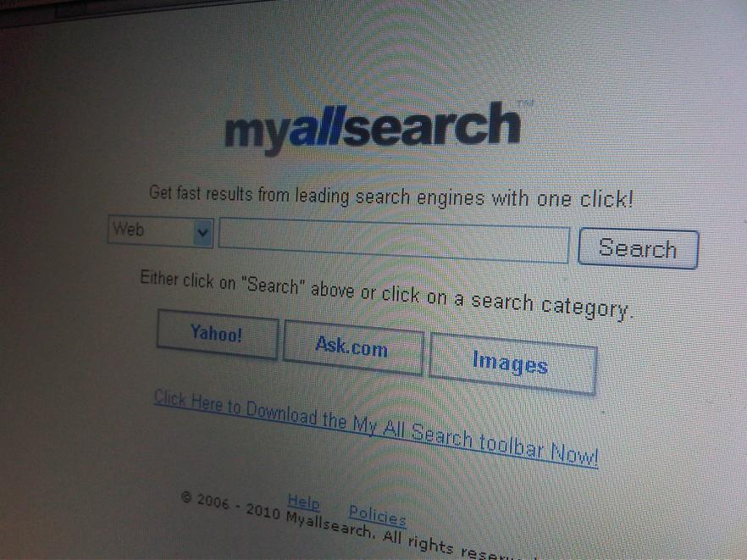Click the "Get fast results" tagline text

[x=390, y=197]
